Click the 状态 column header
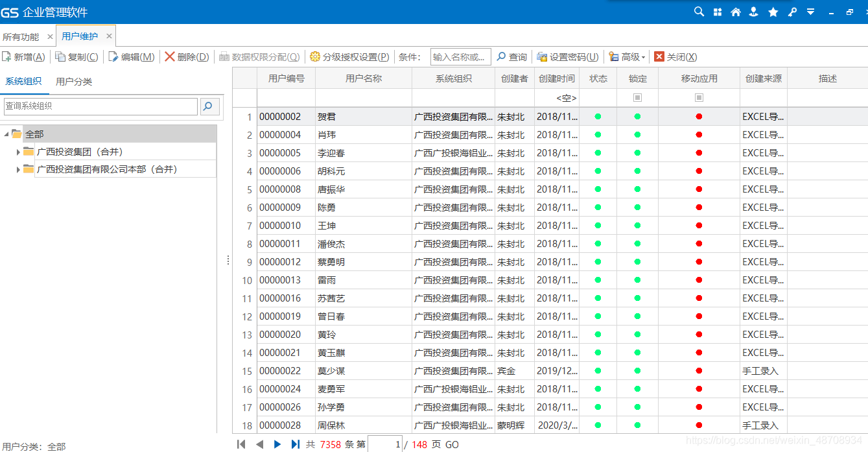The width and height of the screenshot is (868, 452). (x=598, y=78)
